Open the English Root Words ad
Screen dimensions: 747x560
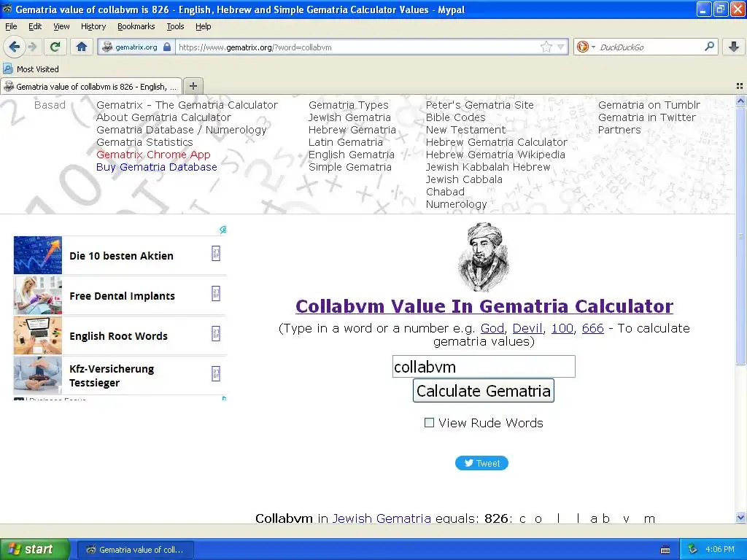[x=120, y=335]
